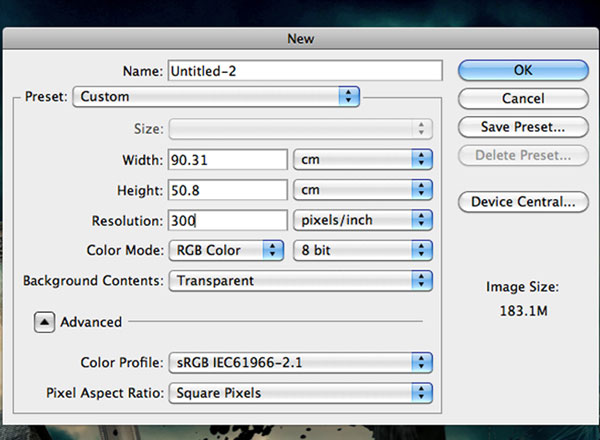Open the RGB Color mode dropdown

tap(226, 250)
